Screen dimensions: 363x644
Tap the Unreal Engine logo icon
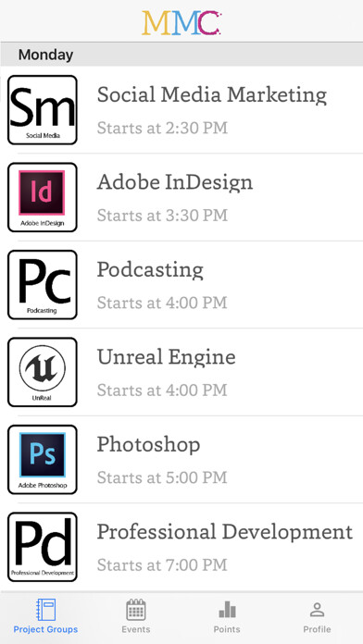pyautogui.click(x=43, y=372)
